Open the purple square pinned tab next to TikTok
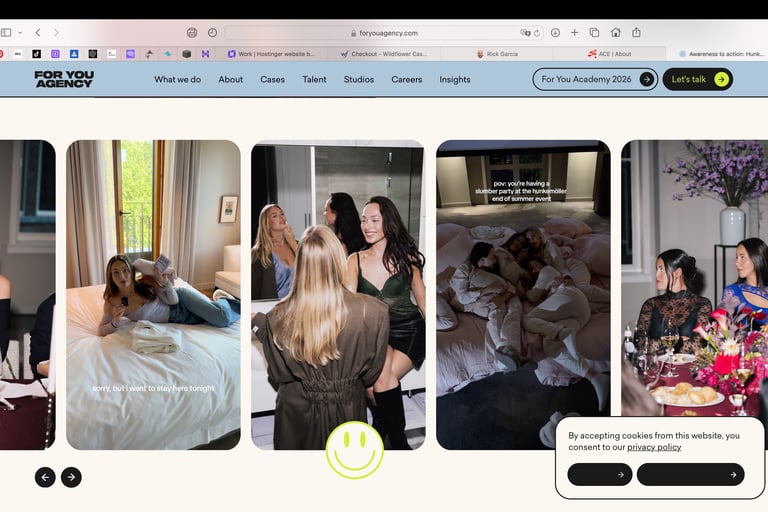The height and width of the screenshot is (512, 768). pyautogui.click(x=55, y=54)
